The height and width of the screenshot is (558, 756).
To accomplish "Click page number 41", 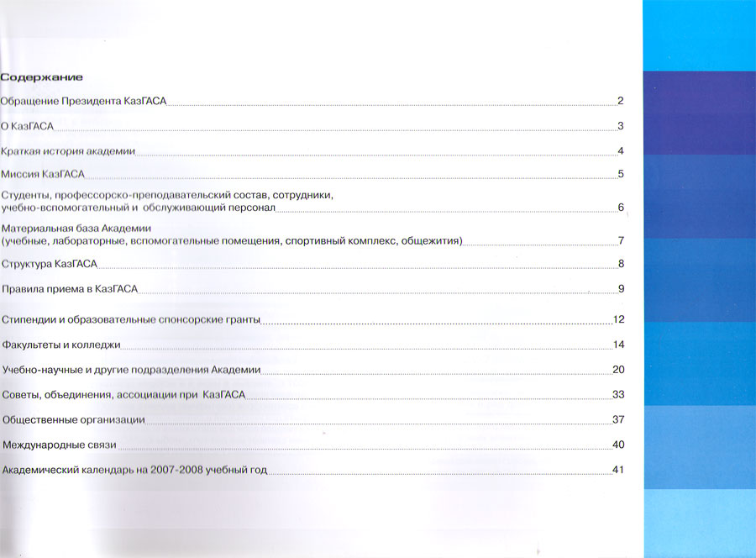I will tap(618, 470).
